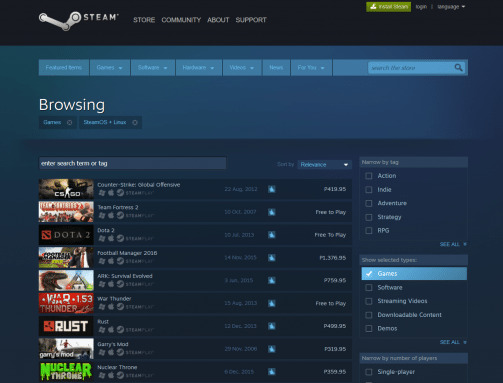This screenshot has height=383, width=503.
Task: Check the Downloadable Content type filter
Action: coord(369,315)
